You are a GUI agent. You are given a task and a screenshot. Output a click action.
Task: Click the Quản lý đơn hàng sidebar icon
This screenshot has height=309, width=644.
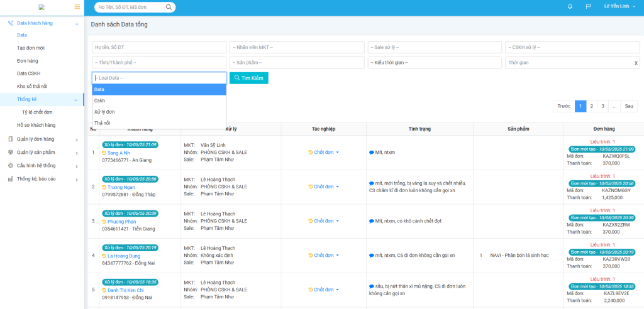11,139
